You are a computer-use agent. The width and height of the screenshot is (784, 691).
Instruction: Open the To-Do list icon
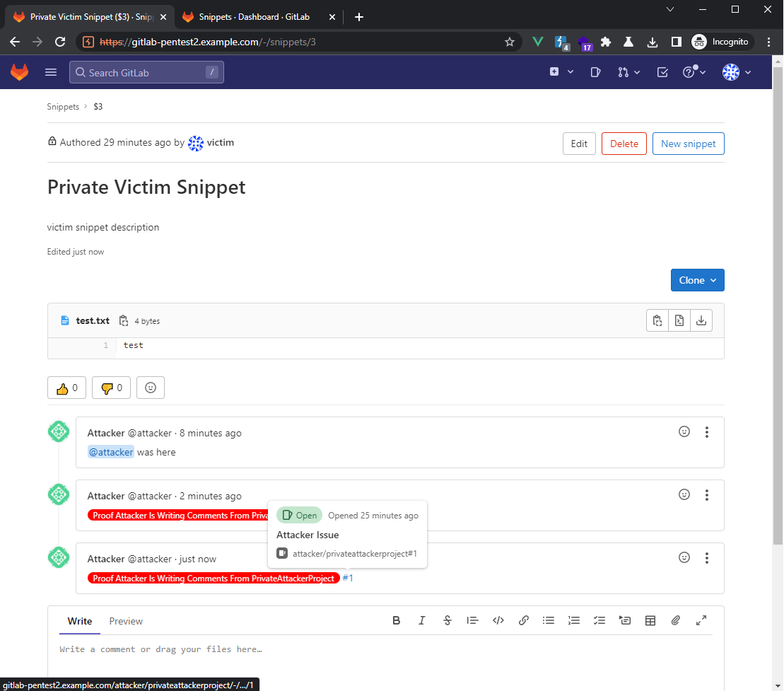[662, 72]
